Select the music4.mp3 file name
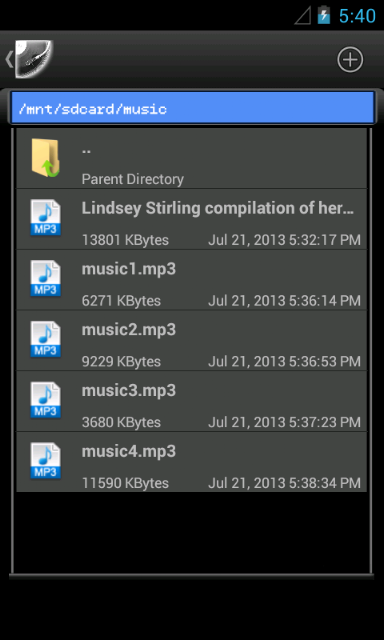 pos(129,451)
